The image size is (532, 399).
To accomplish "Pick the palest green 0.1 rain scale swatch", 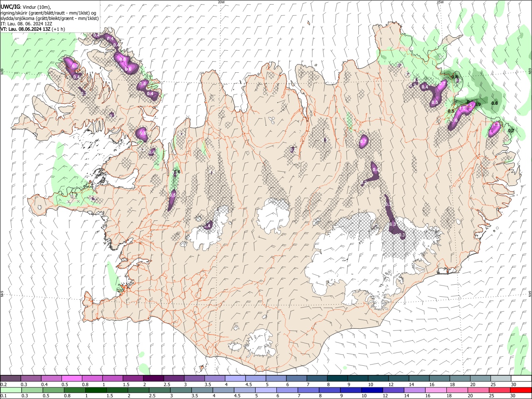I will point(11,390).
